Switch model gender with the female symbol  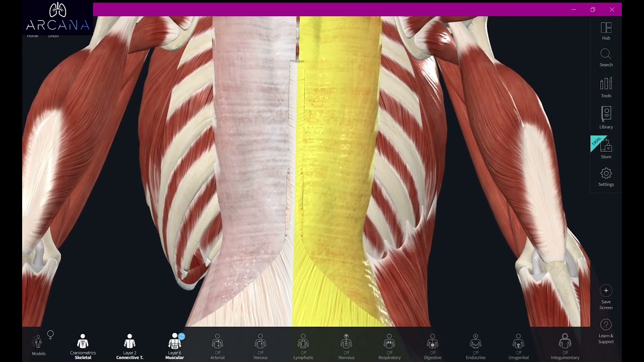coord(50,334)
